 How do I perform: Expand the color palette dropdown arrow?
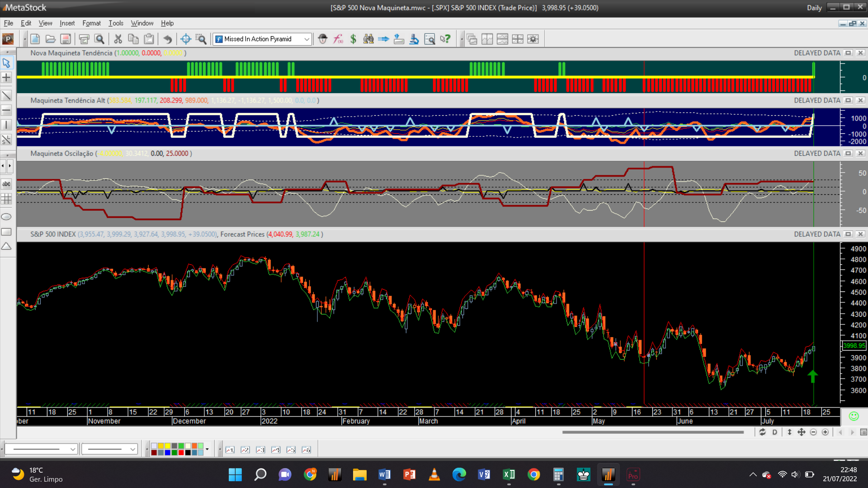click(x=207, y=449)
